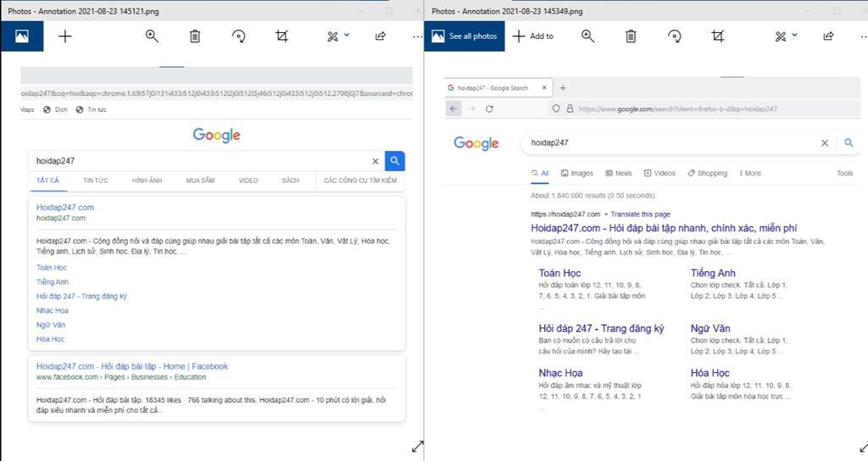The image size is (868, 461).
Task: Open new tab plus in Firefox screenshot
Action: coord(563,87)
